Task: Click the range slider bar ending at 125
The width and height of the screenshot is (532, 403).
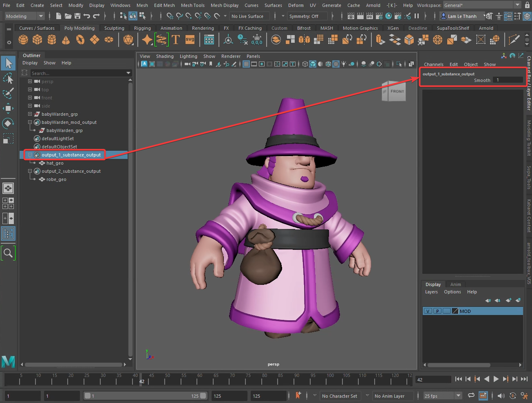Action: click(x=145, y=396)
